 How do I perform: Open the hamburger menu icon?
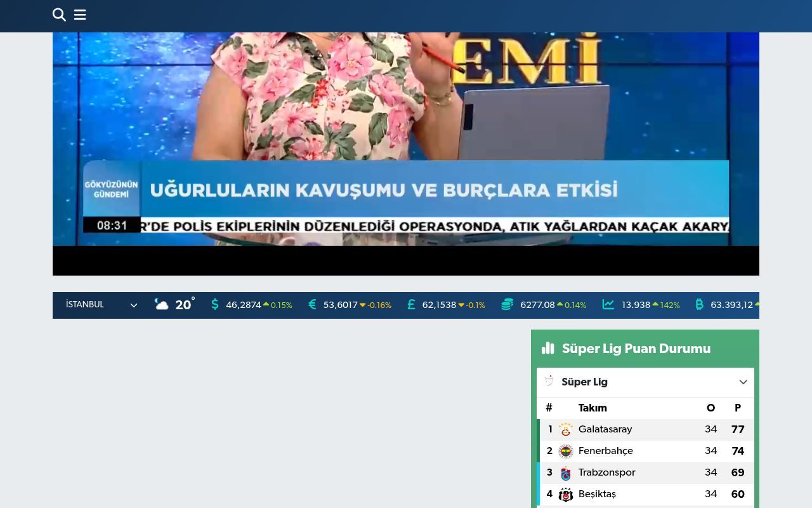click(x=80, y=15)
